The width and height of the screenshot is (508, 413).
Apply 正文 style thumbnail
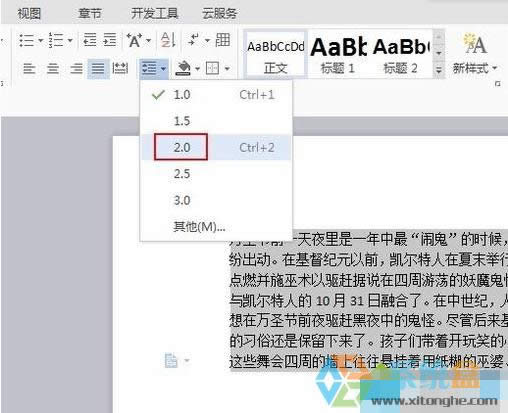pyautogui.click(x=275, y=54)
